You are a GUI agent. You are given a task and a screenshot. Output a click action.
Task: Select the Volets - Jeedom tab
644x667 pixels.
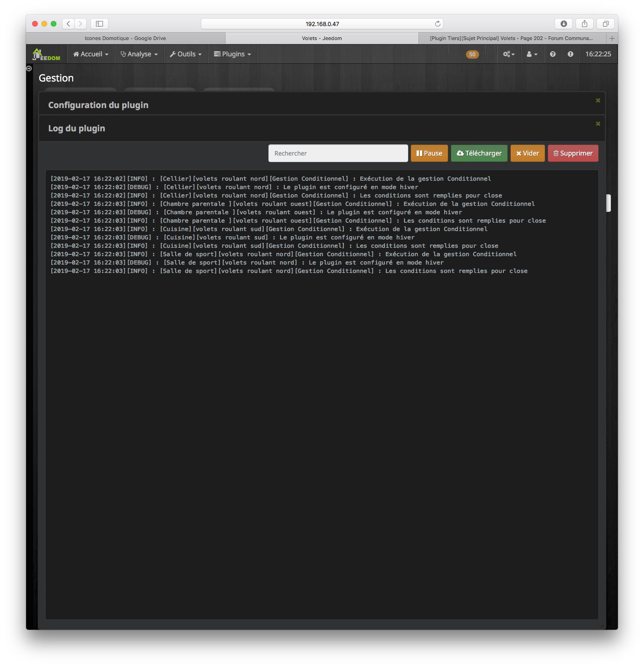click(x=322, y=38)
